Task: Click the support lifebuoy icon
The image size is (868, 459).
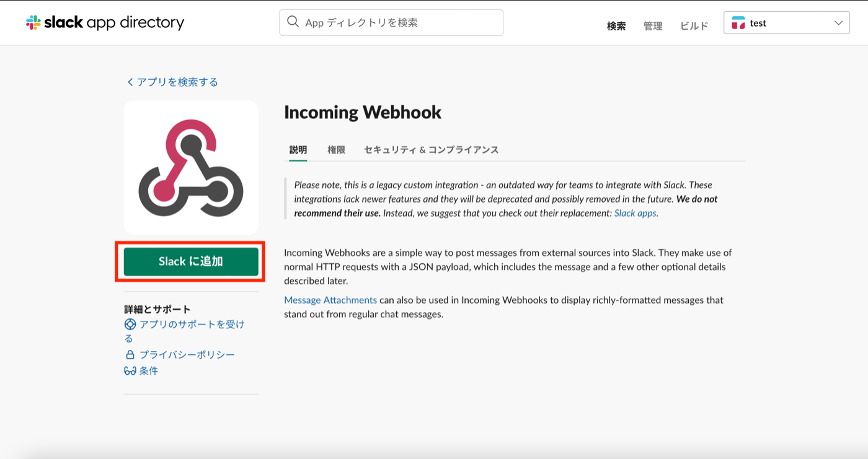Action: 130,324
